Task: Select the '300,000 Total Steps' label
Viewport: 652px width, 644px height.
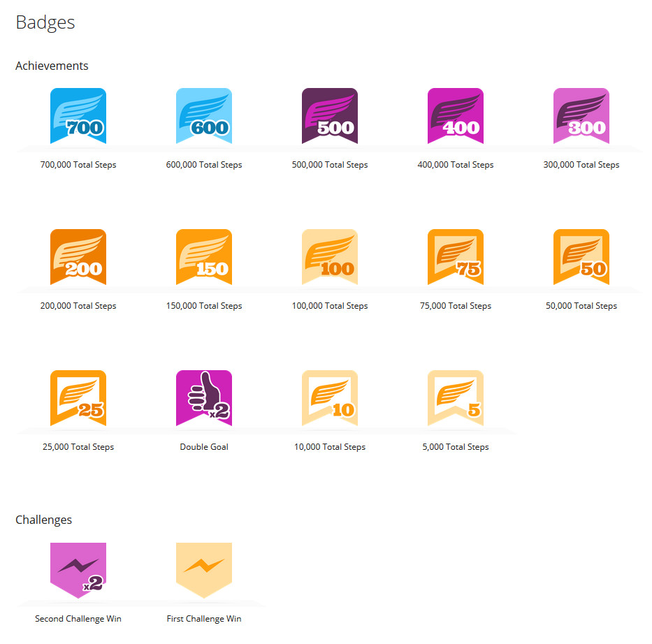Action: [x=581, y=165]
